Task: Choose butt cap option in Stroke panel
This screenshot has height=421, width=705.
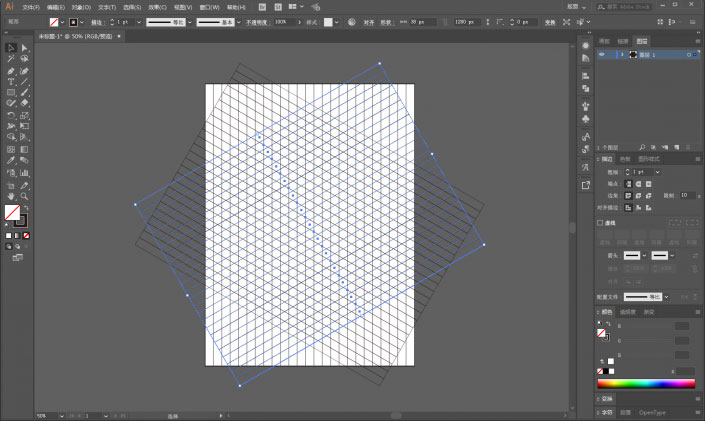Action: coord(628,184)
